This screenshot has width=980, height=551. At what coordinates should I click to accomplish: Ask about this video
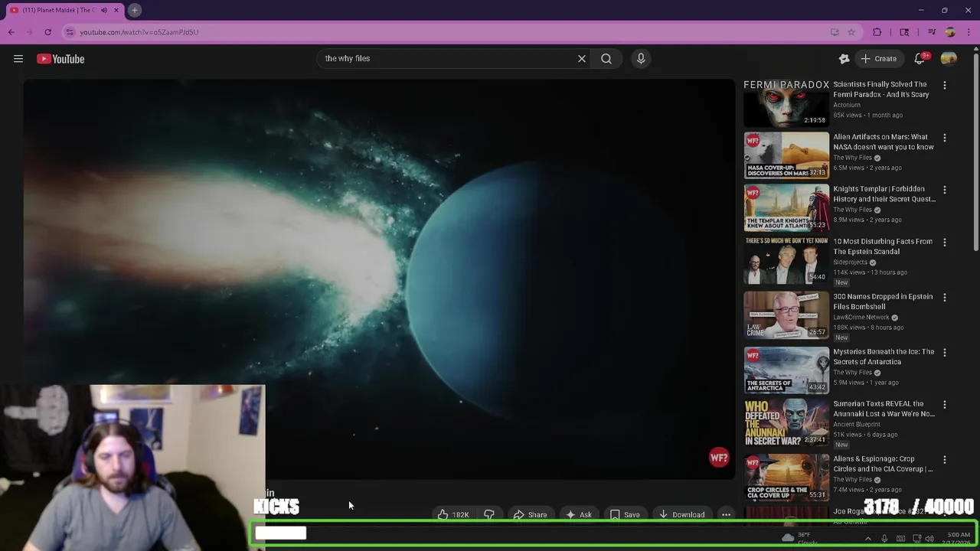coord(578,515)
